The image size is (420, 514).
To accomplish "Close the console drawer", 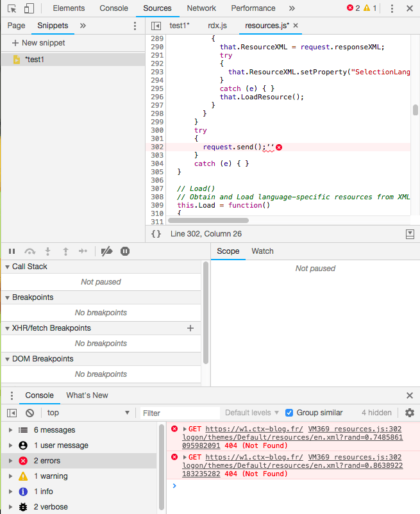I will 410,395.
